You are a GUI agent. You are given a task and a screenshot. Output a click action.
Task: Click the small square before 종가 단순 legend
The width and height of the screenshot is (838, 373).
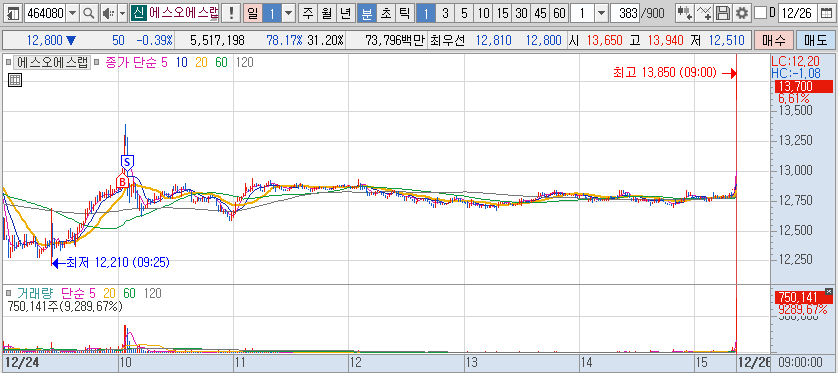pos(96,63)
